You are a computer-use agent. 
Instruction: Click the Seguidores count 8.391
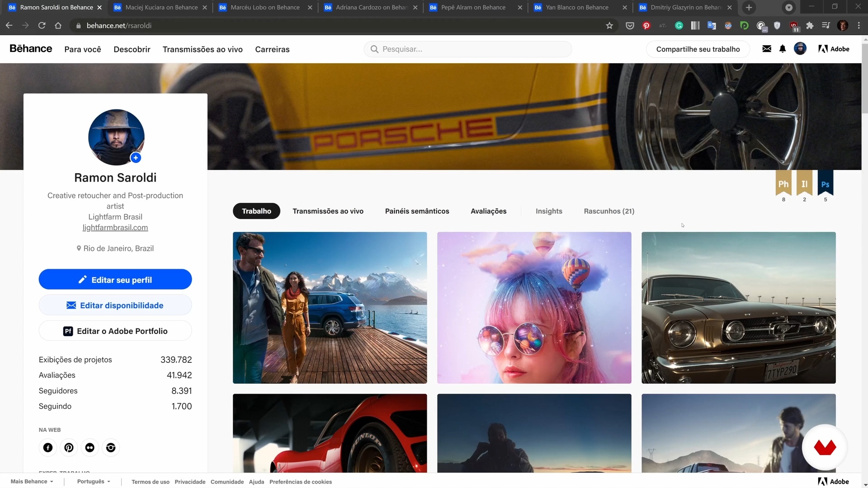pyautogui.click(x=181, y=391)
